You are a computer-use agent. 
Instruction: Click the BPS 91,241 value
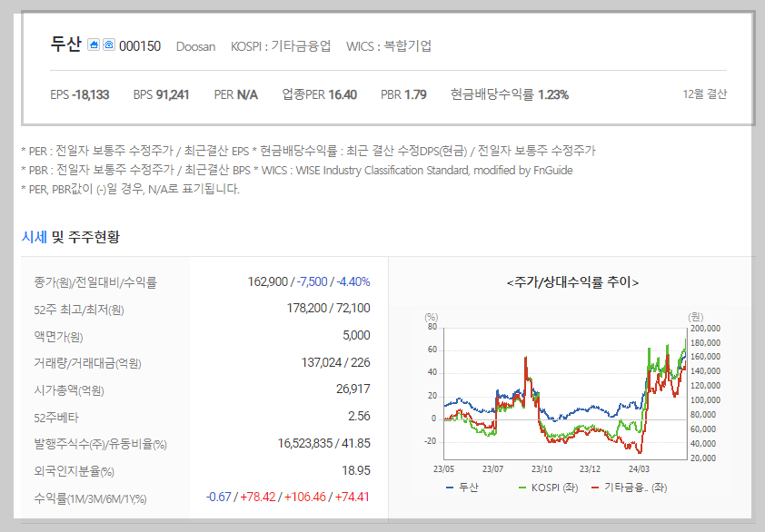(161, 94)
